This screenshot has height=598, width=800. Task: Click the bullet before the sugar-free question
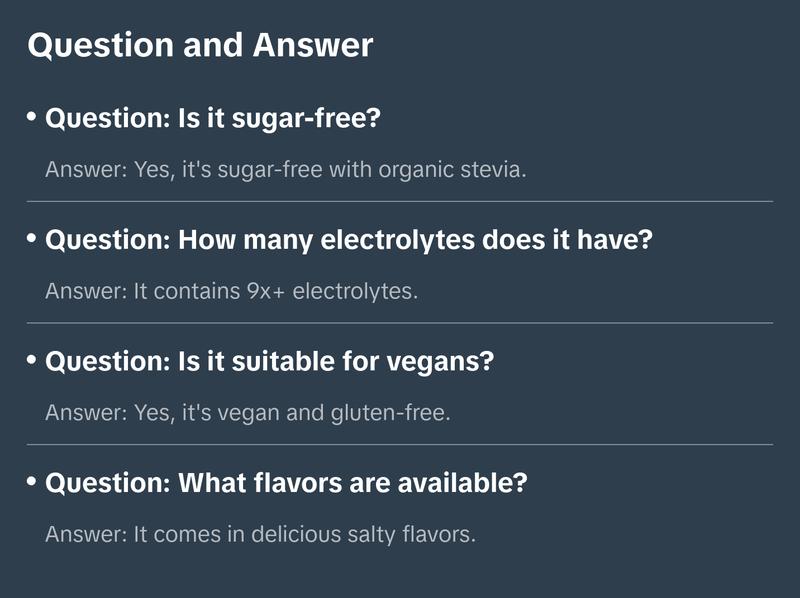(x=32, y=117)
